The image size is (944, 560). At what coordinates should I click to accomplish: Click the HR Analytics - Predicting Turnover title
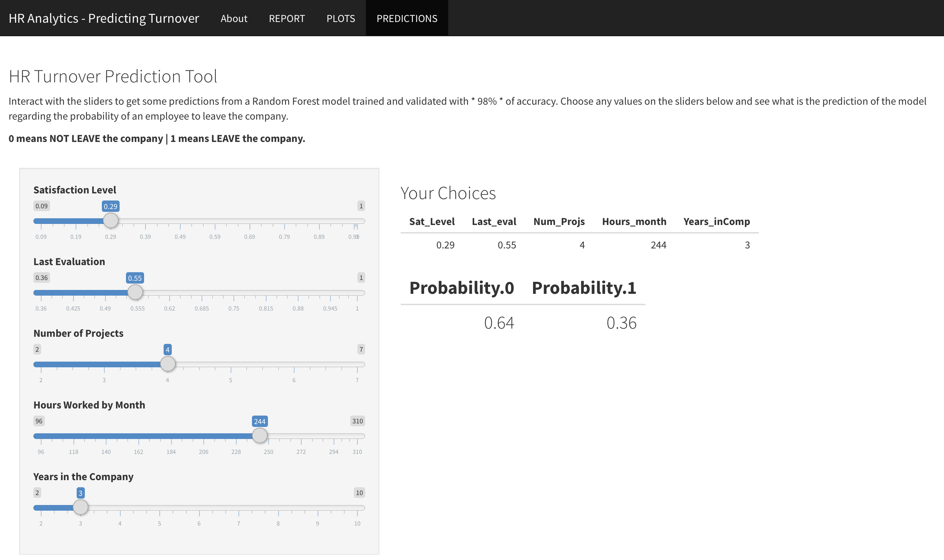104,18
